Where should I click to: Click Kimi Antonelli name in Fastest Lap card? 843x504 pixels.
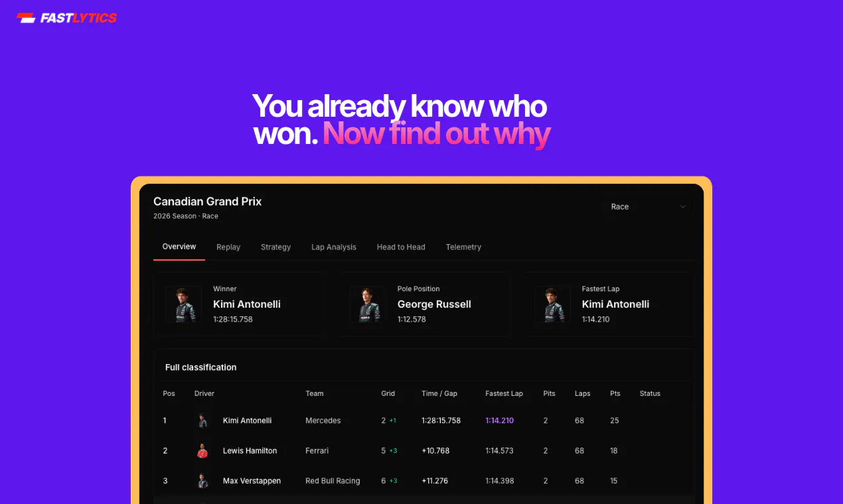click(615, 304)
